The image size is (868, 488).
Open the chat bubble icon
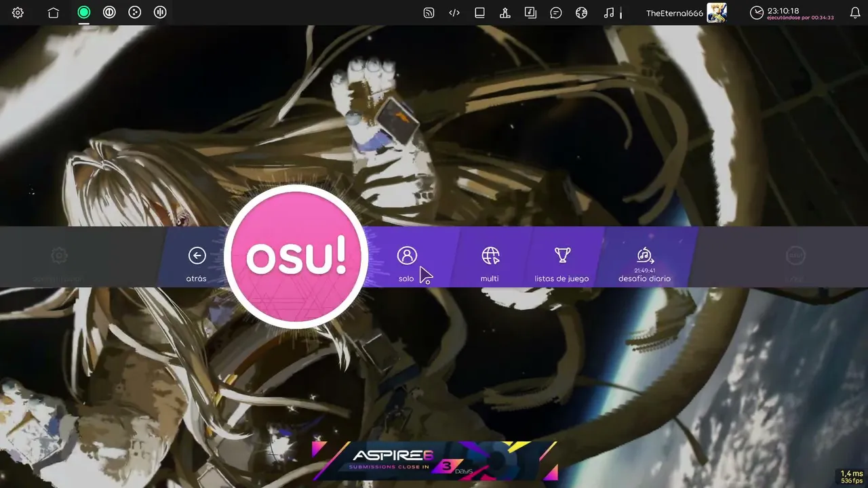tap(556, 12)
